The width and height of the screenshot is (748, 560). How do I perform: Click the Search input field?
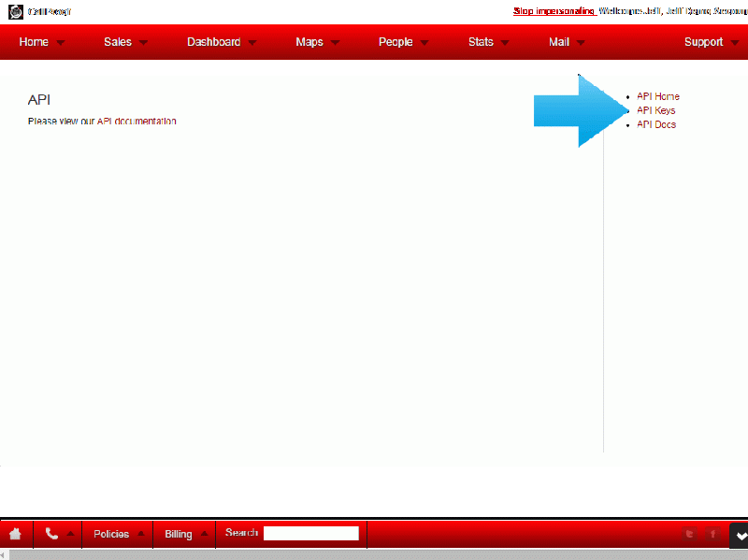coord(310,533)
